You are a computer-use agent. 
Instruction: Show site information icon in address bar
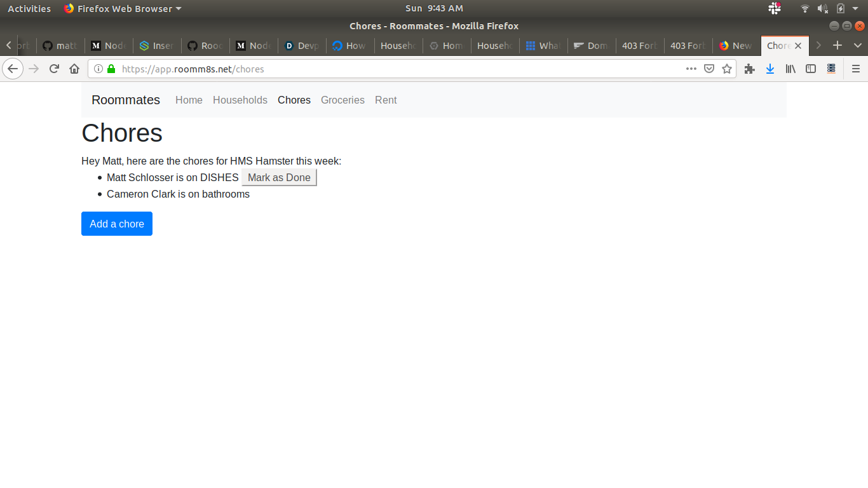(x=98, y=69)
